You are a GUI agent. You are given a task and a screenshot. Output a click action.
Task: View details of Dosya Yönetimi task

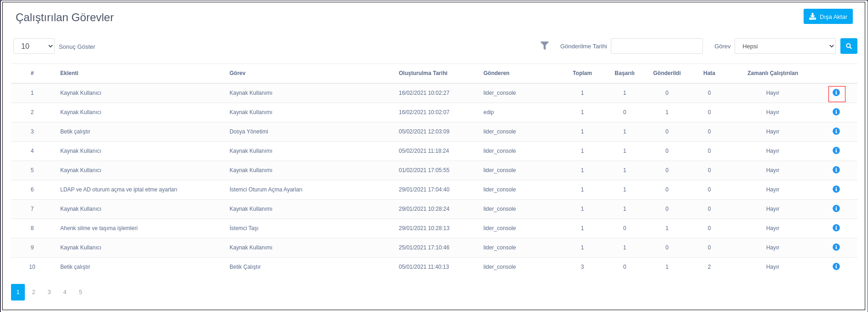tap(836, 132)
